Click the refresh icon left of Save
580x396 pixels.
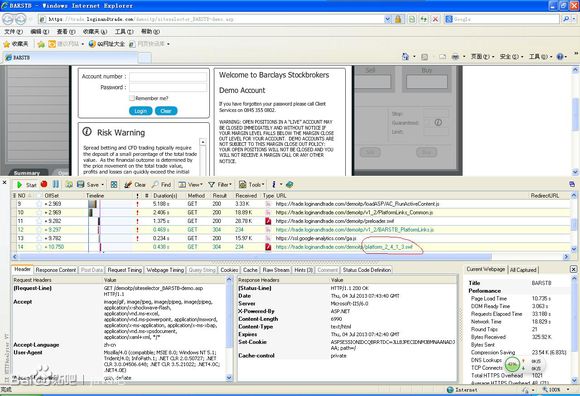coord(69,184)
